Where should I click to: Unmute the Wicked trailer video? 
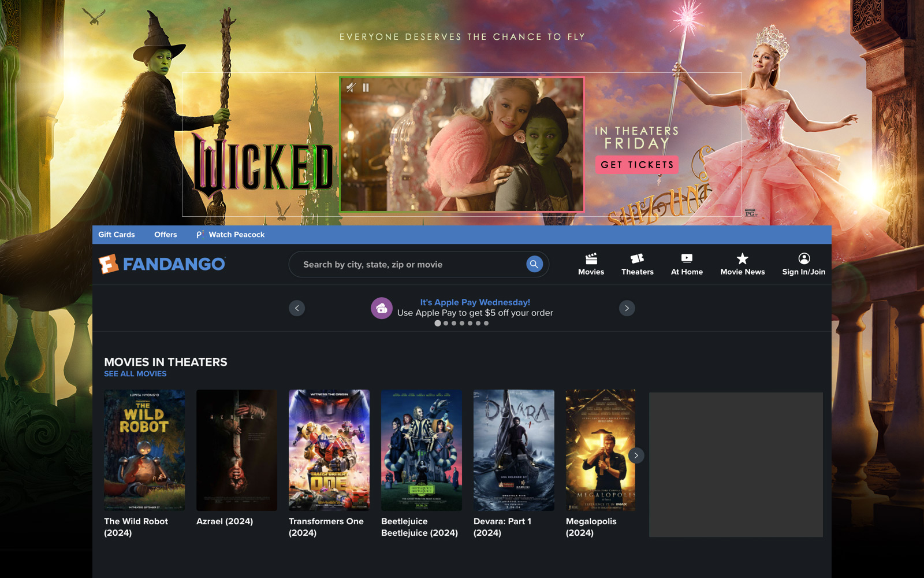[x=351, y=87]
